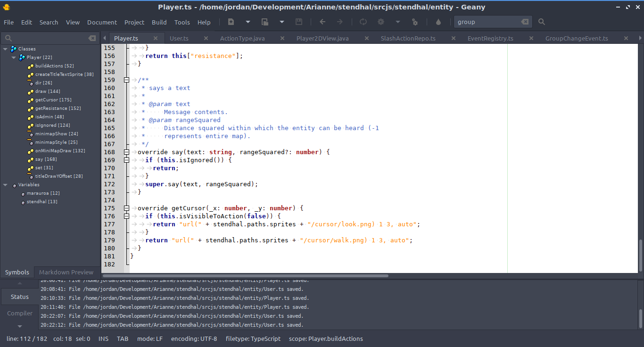The width and height of the screenshot is (644, 347).
Task: Clear the sidebar symbol filter
Action: pos(92,38)
